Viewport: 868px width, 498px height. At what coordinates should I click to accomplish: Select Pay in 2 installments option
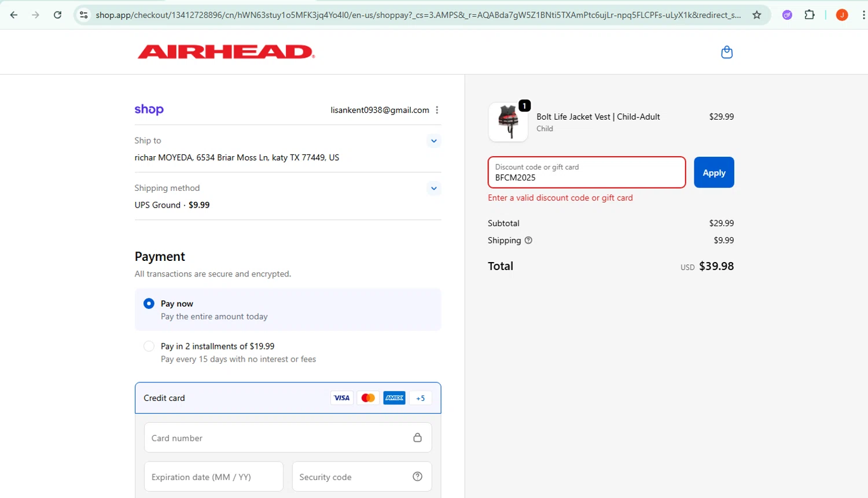(x=149, y=346)
